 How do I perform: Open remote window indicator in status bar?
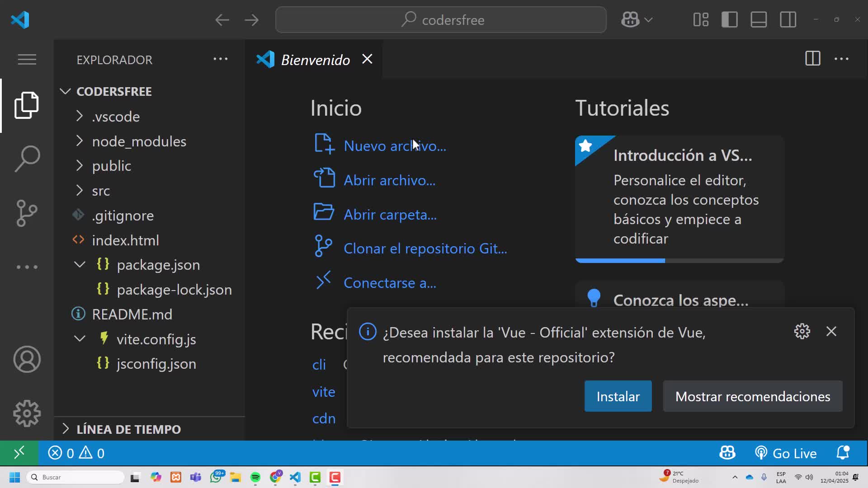(19, 453)
